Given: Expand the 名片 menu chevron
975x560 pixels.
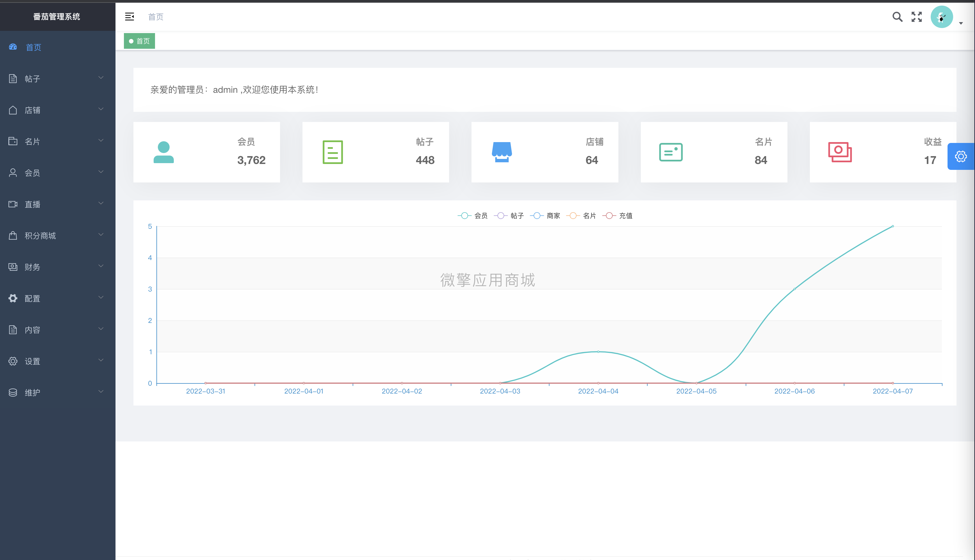Looking at the screenshot, I should (x=101, y=140).
